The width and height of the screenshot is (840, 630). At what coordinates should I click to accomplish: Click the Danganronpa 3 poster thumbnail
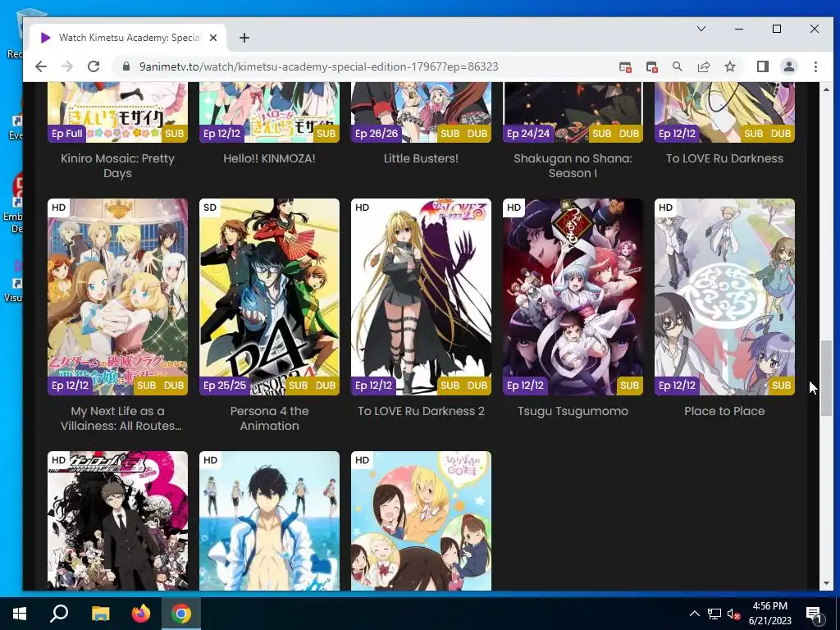117,521
